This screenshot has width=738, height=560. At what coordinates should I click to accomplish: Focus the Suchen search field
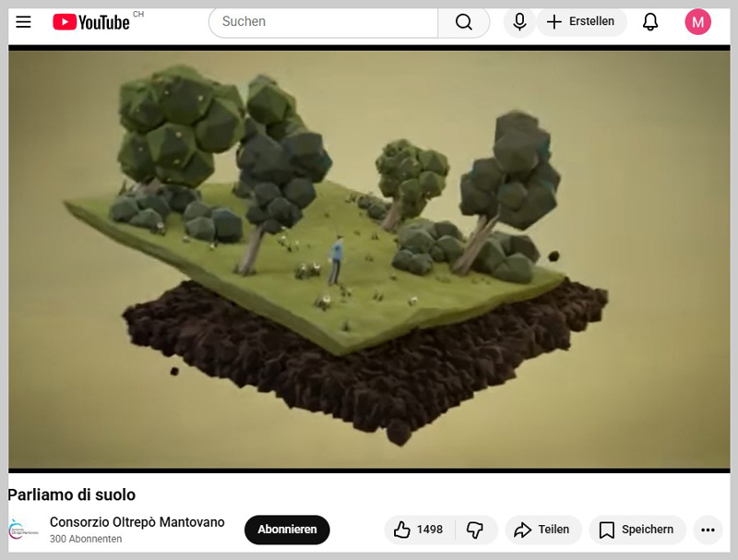pyautogui.click(x=323, y=22)
